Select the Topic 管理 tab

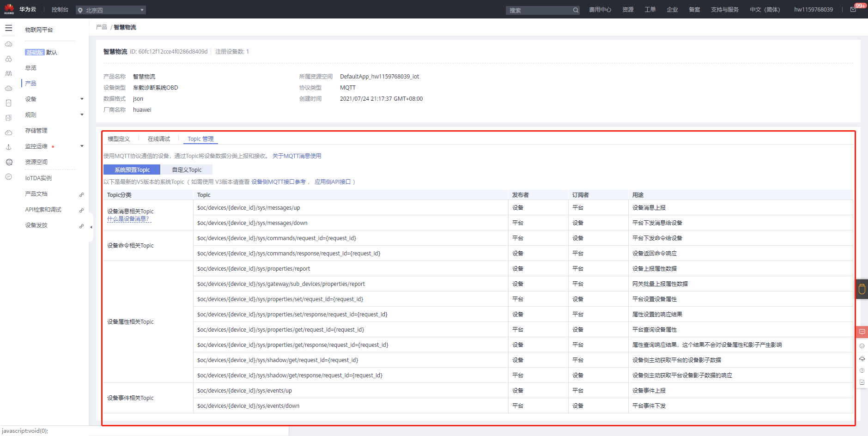click(x=200, y=139)
